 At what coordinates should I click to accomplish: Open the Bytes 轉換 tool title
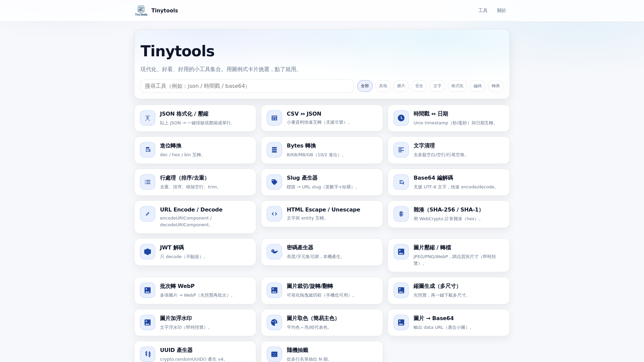[x=301, y=146]
